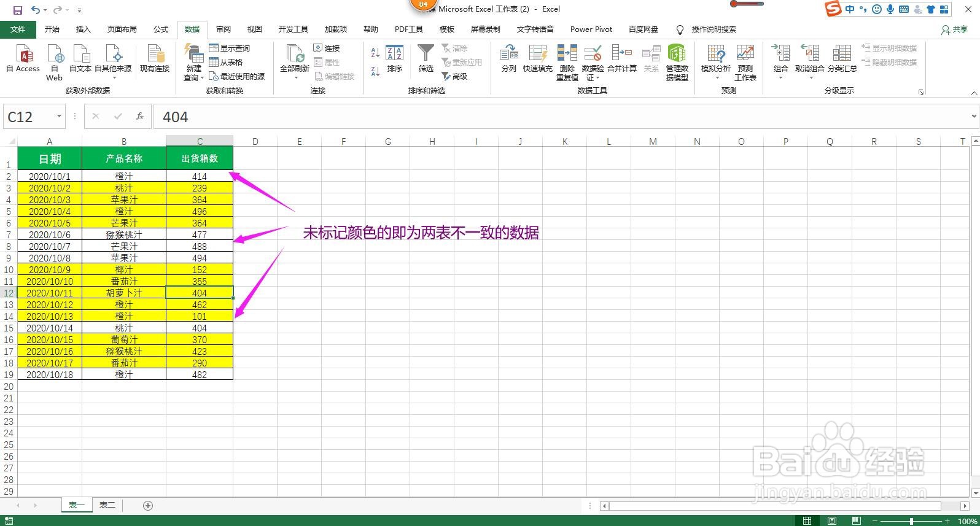Zoom in with plus button
Viewport: 980px width, 526px height.
[949, 520]
